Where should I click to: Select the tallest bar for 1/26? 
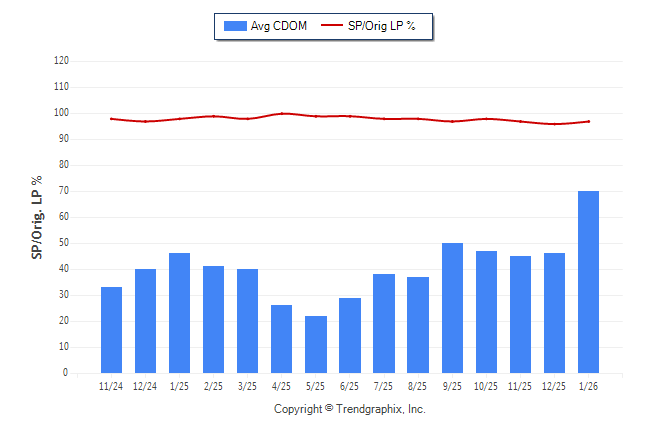588,282
